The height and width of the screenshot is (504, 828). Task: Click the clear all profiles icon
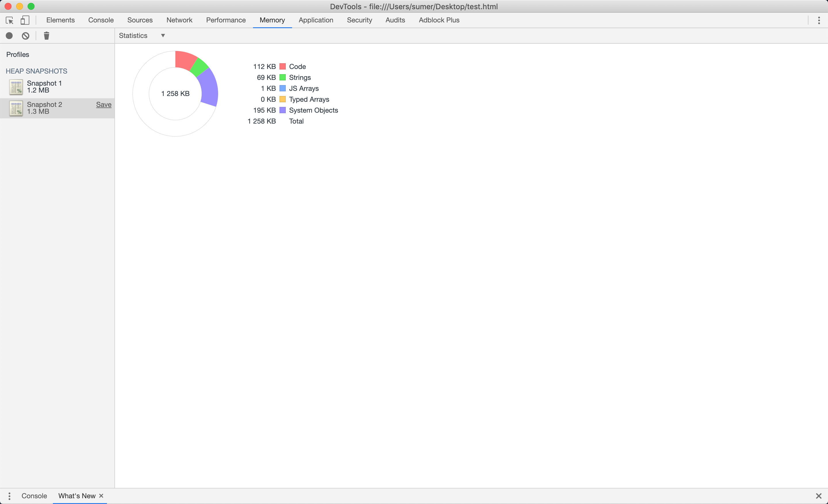[x=26, y=36]
